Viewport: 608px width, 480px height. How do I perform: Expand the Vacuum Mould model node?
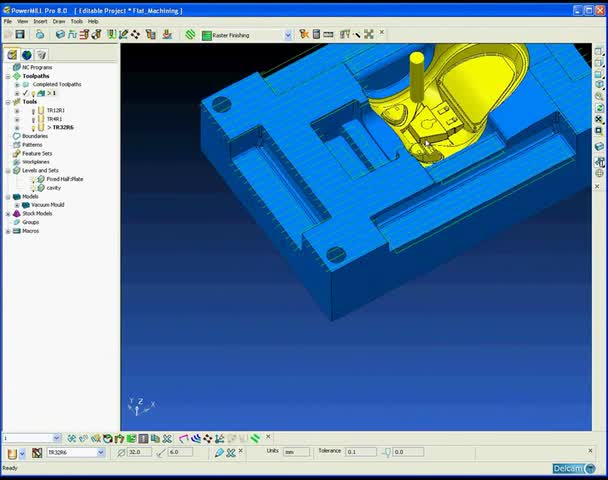click(17, 205)
